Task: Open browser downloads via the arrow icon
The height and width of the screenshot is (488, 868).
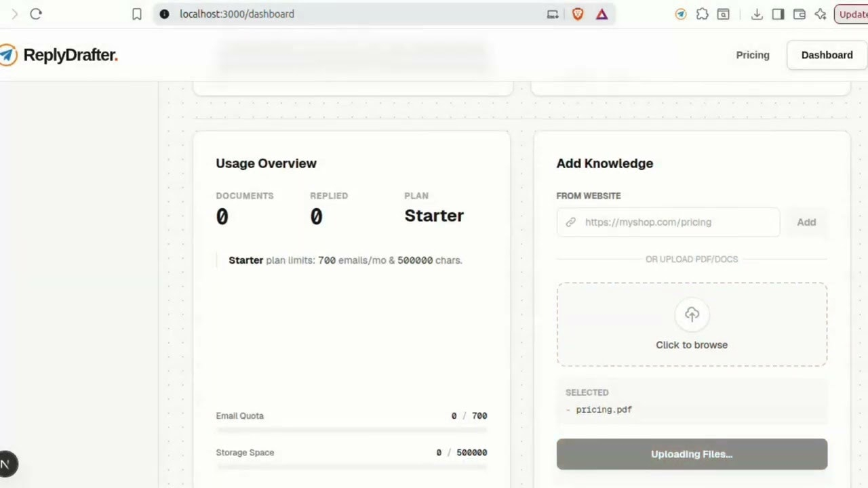Action: point(757,14)
